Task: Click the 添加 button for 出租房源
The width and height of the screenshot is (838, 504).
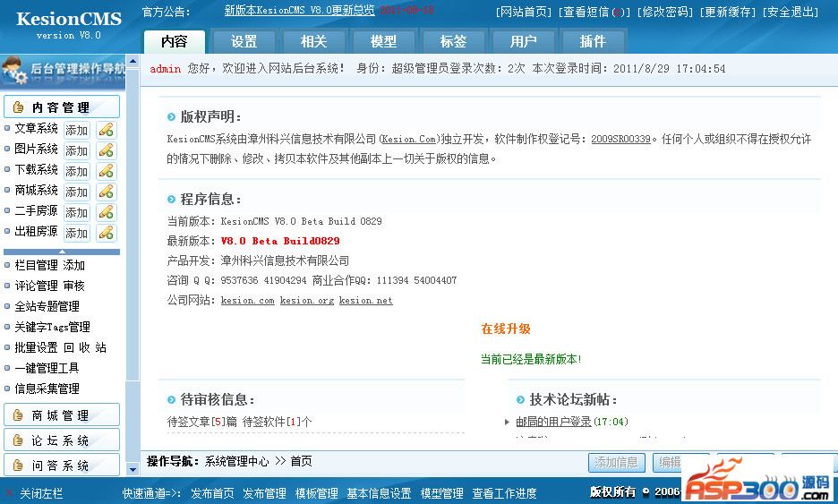Action: (76, 233)
